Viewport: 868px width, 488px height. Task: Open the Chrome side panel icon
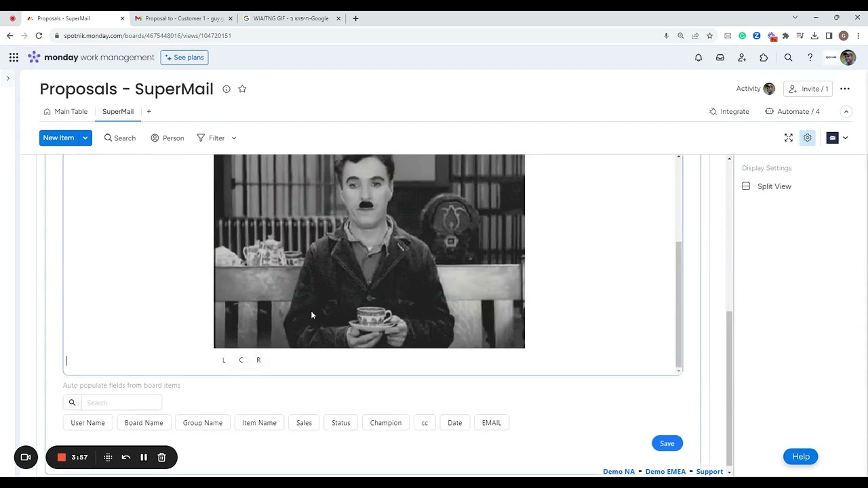coord(829,36)
